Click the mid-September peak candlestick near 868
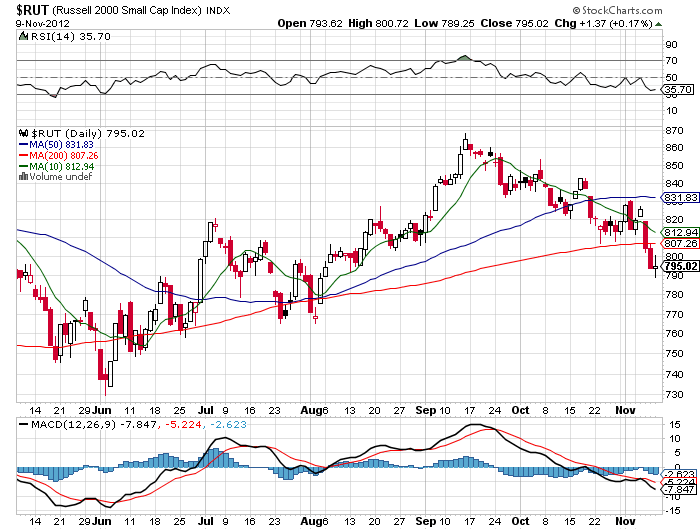The height and width of the screenshot is (530, 700). [x=466, y=142]
